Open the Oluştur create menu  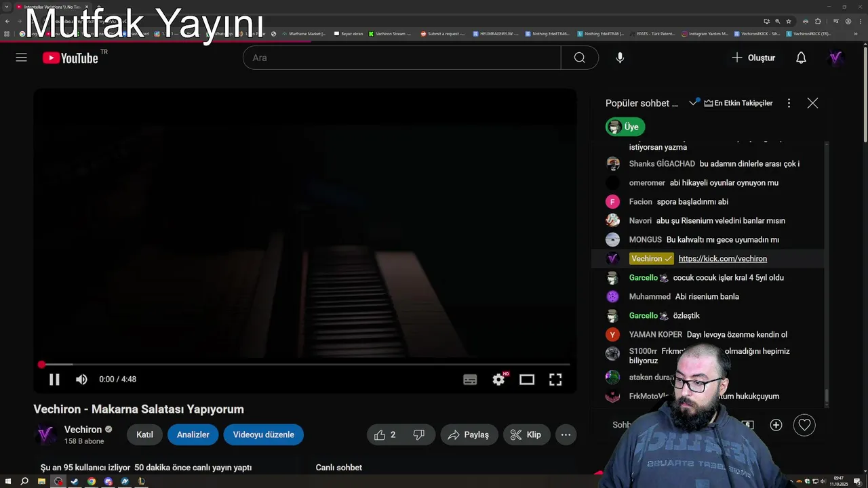[x=753, y=58]
